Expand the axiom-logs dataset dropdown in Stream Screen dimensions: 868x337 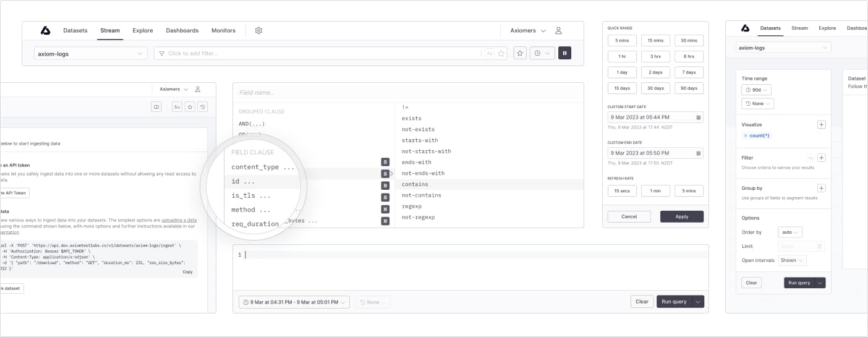(x=90, y=53)
